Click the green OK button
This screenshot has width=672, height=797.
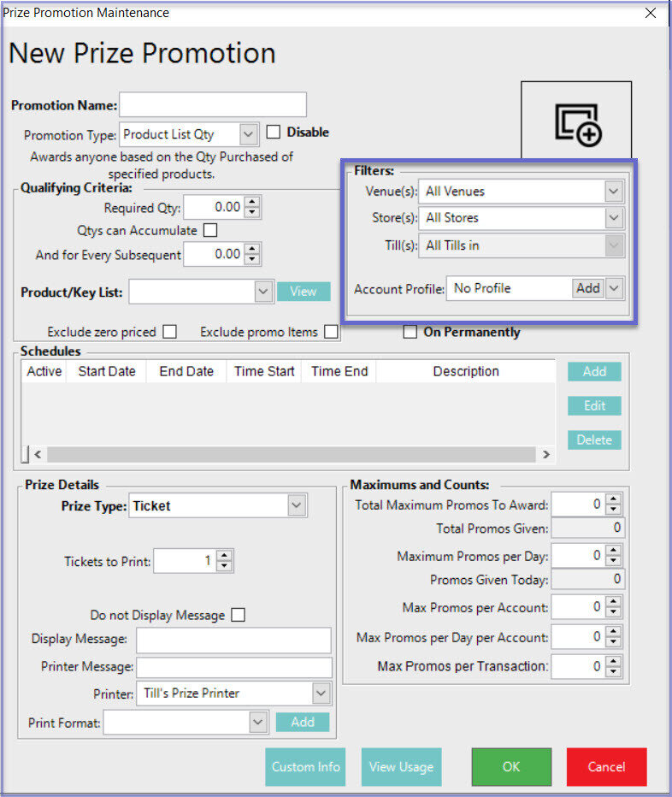(x=510, y=766)
